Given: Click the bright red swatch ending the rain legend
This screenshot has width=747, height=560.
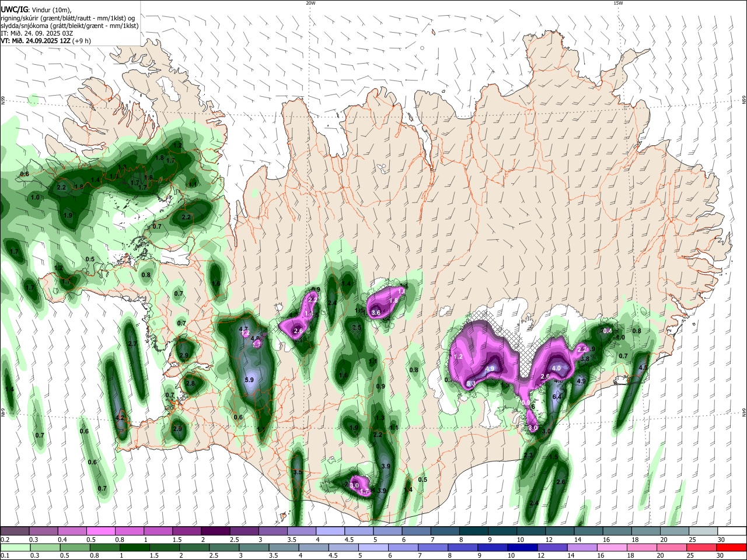Looking at the screenshot, I should (x=732, y=548).
